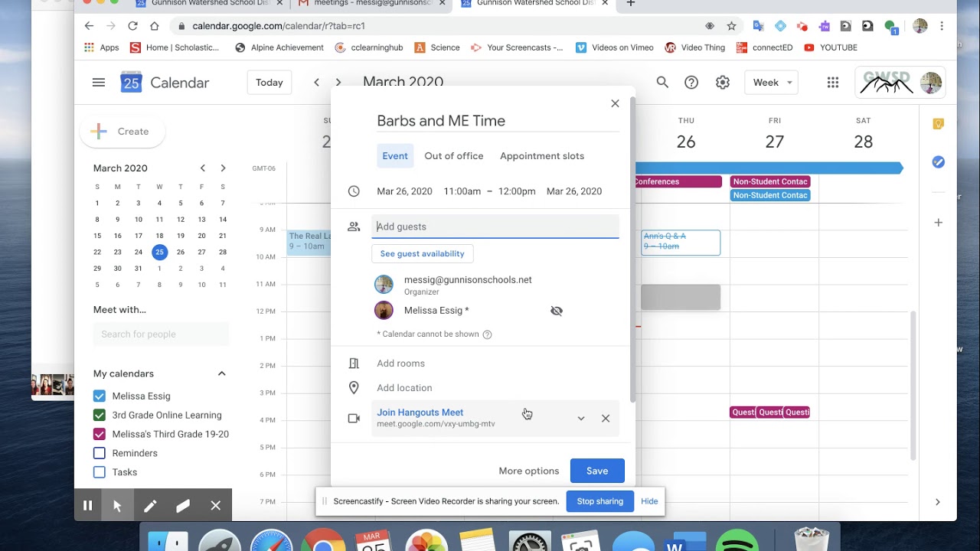Enable the Tasks calendar checkbox
The image size is (980, 551).
[x=100, y=472]
